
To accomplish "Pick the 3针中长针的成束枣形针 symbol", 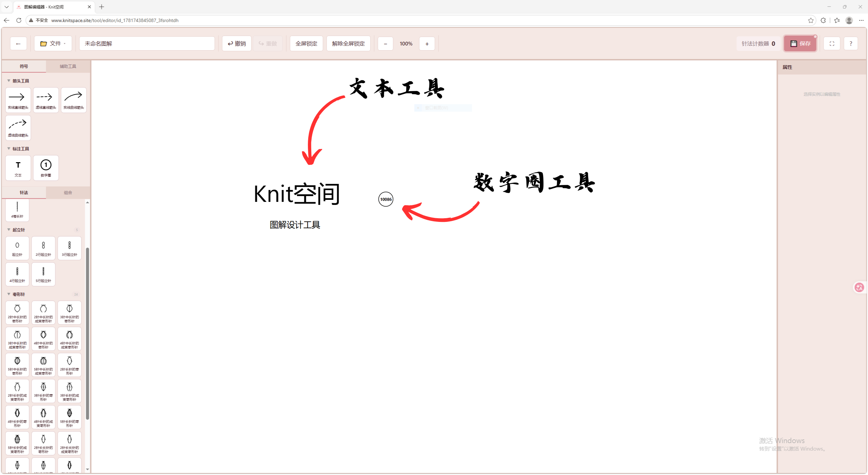I will click(x=17, y=339).
